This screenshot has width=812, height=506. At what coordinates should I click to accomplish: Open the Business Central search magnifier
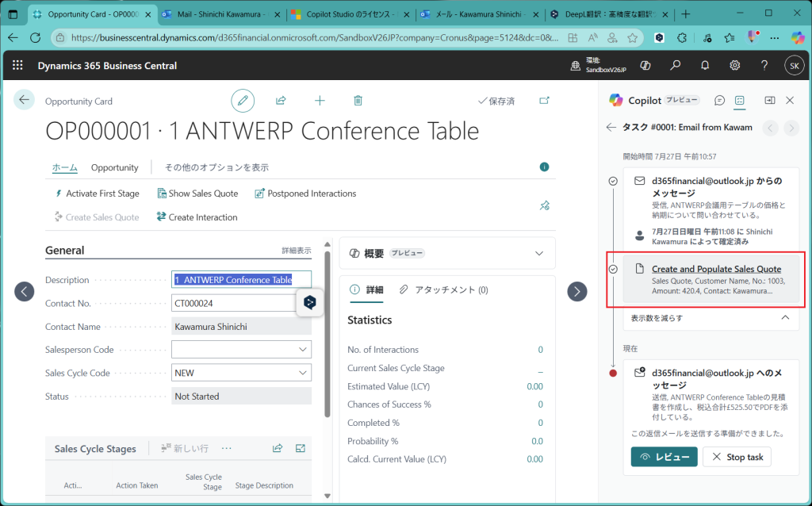point(676,65)
